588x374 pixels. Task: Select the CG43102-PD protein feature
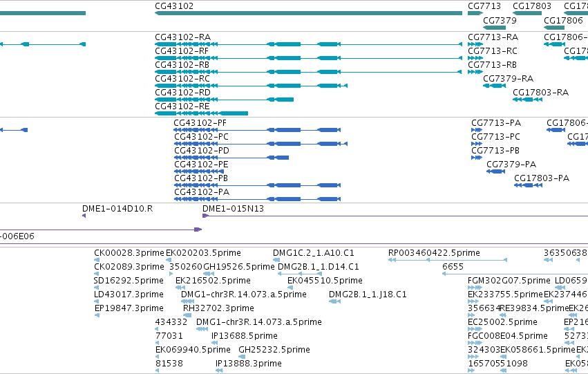pos(231,158)
